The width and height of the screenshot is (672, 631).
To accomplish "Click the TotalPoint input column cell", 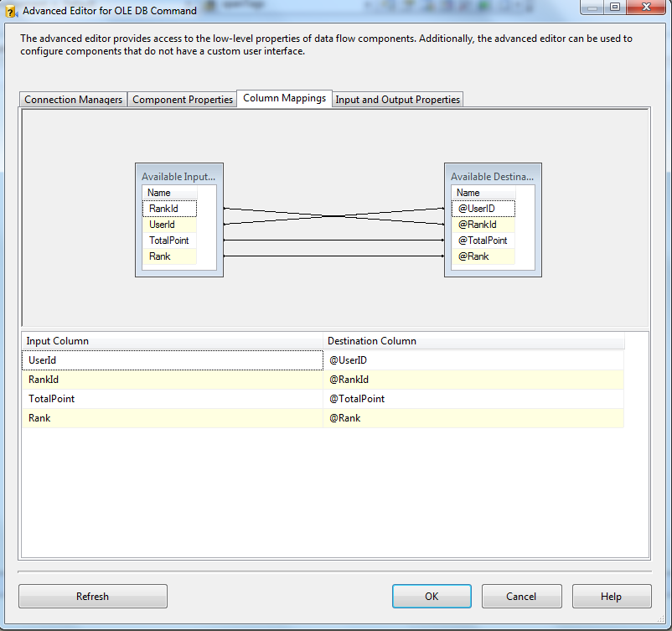I will (x=173, y=399).
